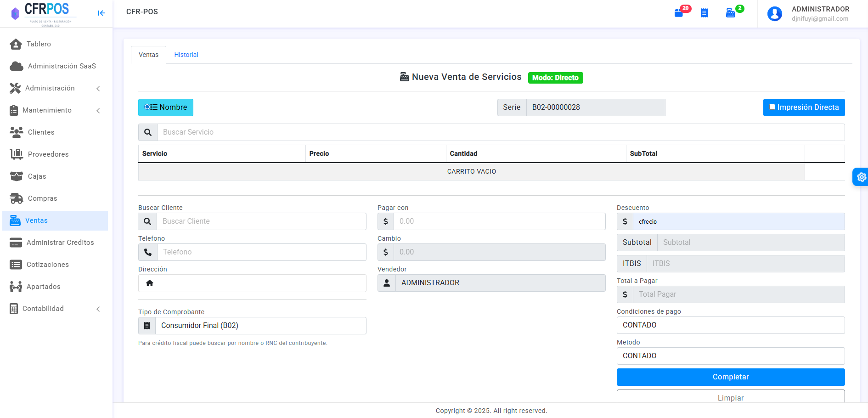The width and height of the screenshot is (868, 418).
Task: Open Cotizaciones in the sidebar
Action: (x=55, y=265)
